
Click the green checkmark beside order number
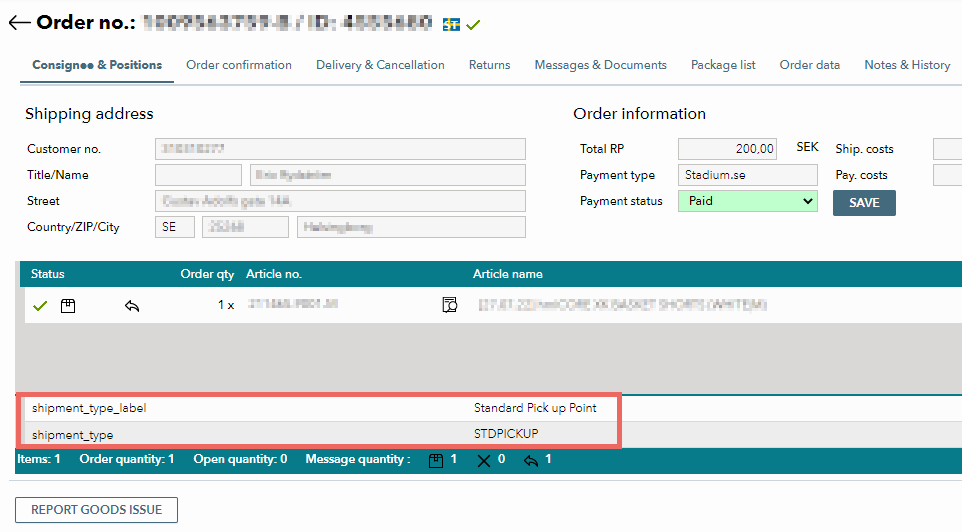point(473,25)
